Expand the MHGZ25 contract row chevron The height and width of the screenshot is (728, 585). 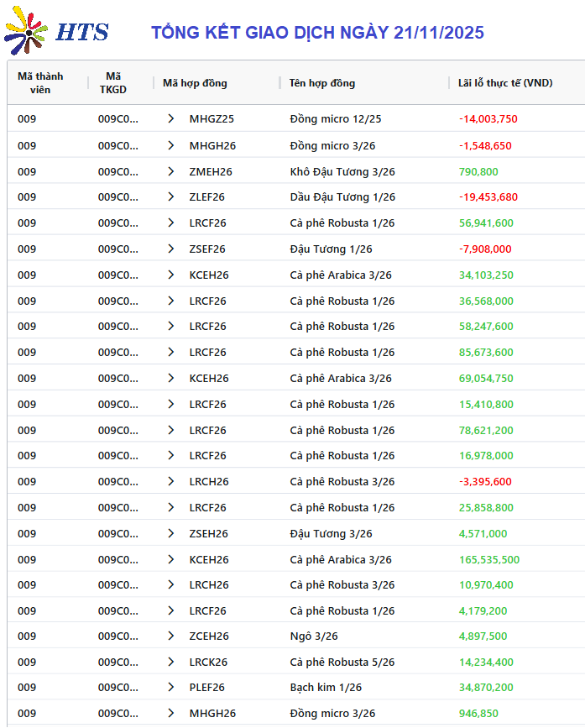pos(171,119)
